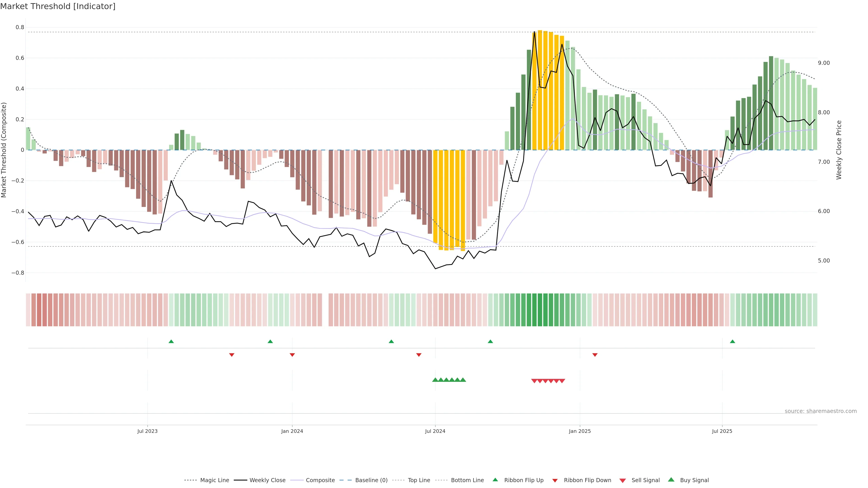The height and width of the screenshot is (488, 868).
Task: Click the ribbon flip down marker after Jan 2025
Action: tap(595, 355)
